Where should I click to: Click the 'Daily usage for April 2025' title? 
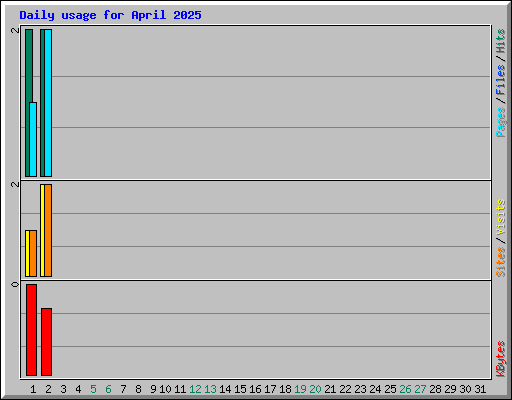coord(110,15)
